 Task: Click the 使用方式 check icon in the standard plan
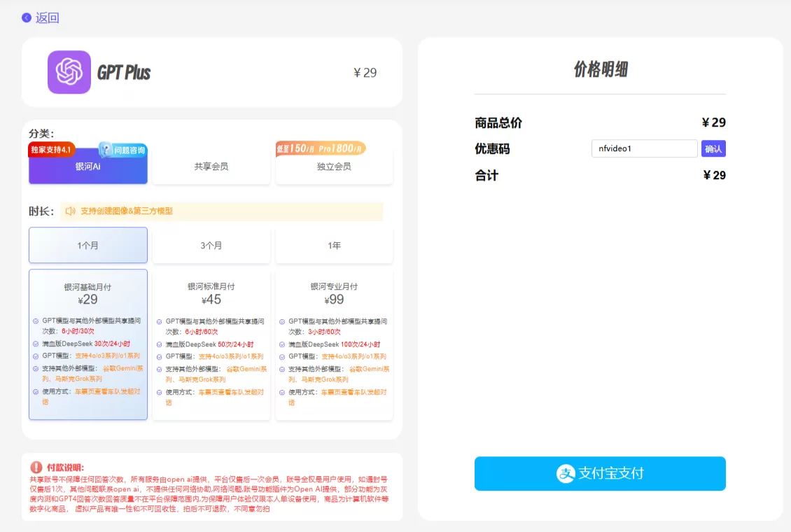pos(160,392)
